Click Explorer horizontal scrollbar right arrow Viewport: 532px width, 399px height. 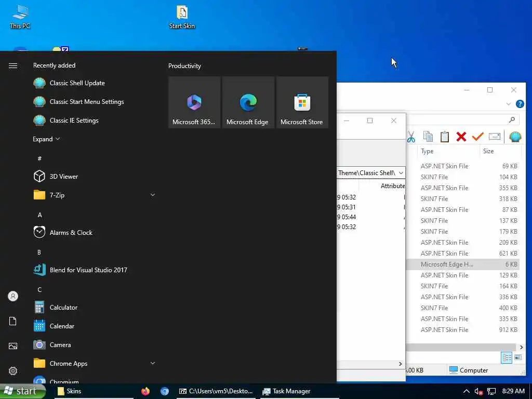pyautogui.click(x=521, y=347)
